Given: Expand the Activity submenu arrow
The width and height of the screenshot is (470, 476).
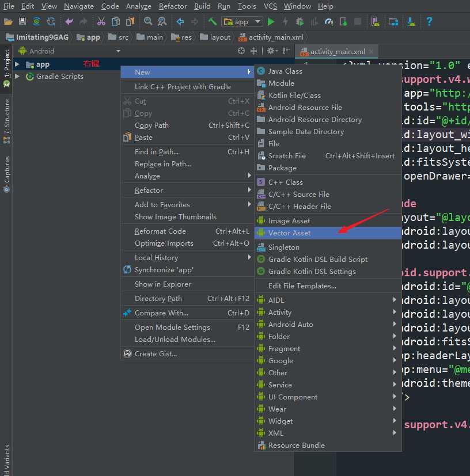Looking at the screenshot, I should 395,312.
